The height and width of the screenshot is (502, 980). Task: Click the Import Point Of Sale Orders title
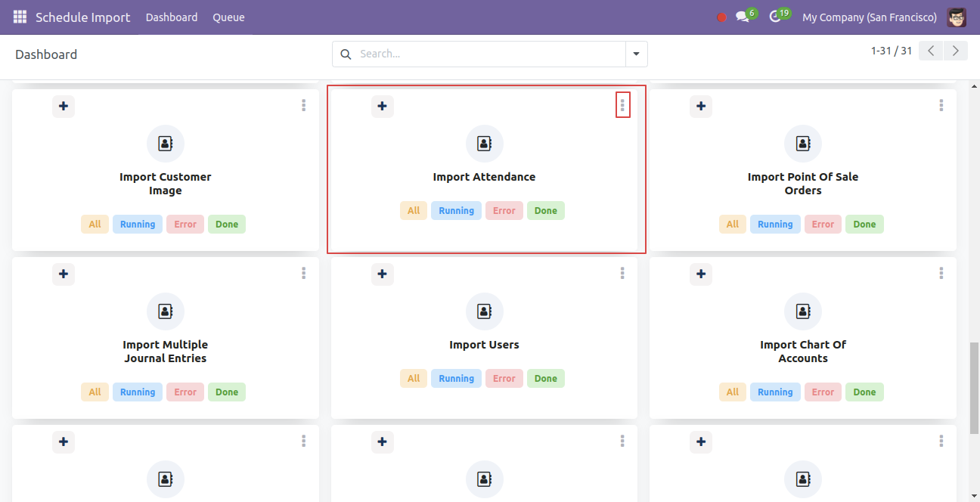[803, 184]
